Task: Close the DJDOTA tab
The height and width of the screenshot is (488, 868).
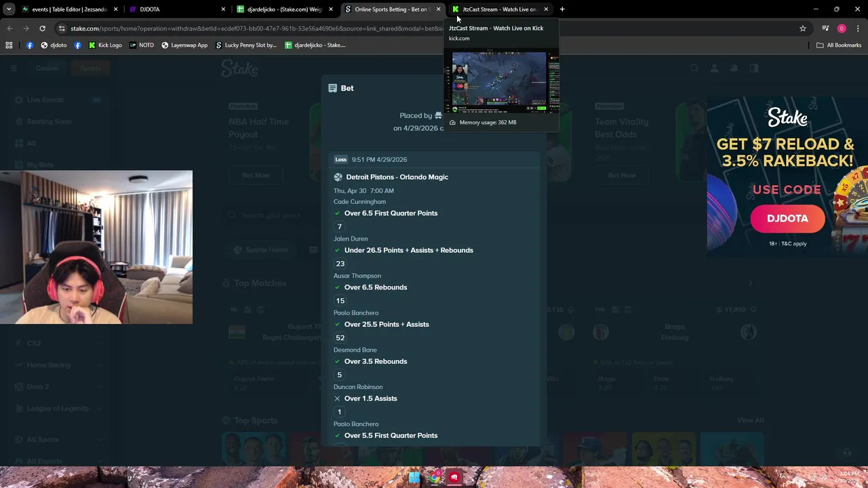Action: 223,9
